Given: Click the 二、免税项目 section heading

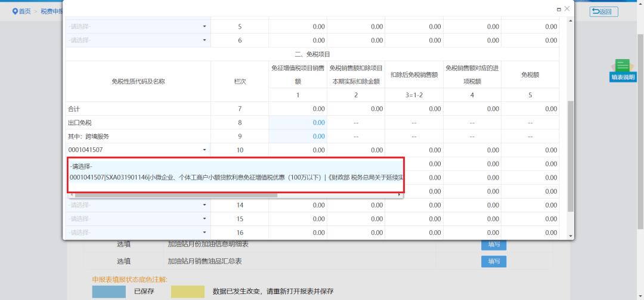Looking at the screenshot, I should pos(312,54).
